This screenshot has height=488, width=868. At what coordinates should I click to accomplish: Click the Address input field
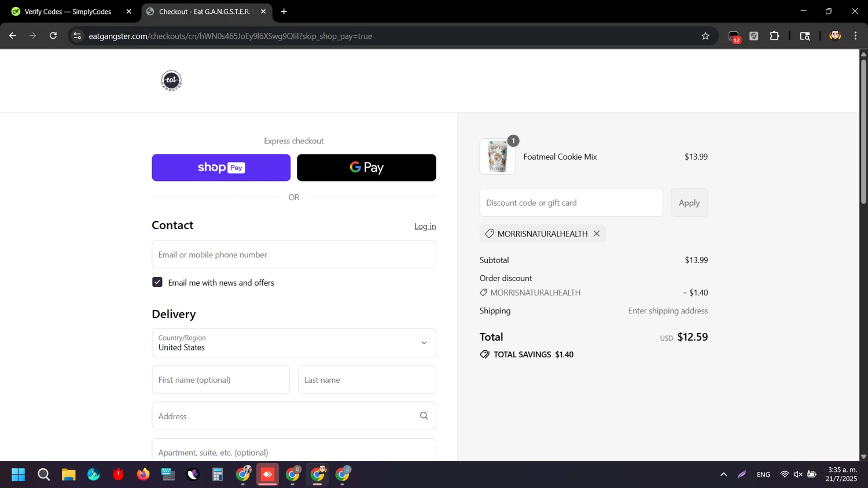tap(294, 416)
